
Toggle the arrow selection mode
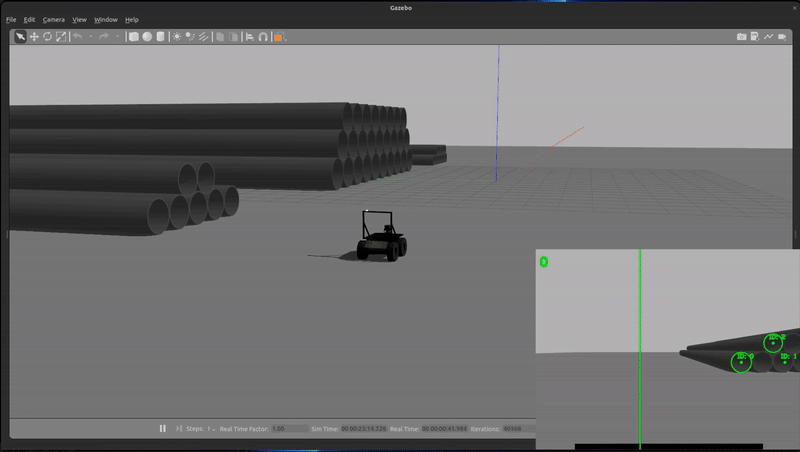[x=20, y=37]
